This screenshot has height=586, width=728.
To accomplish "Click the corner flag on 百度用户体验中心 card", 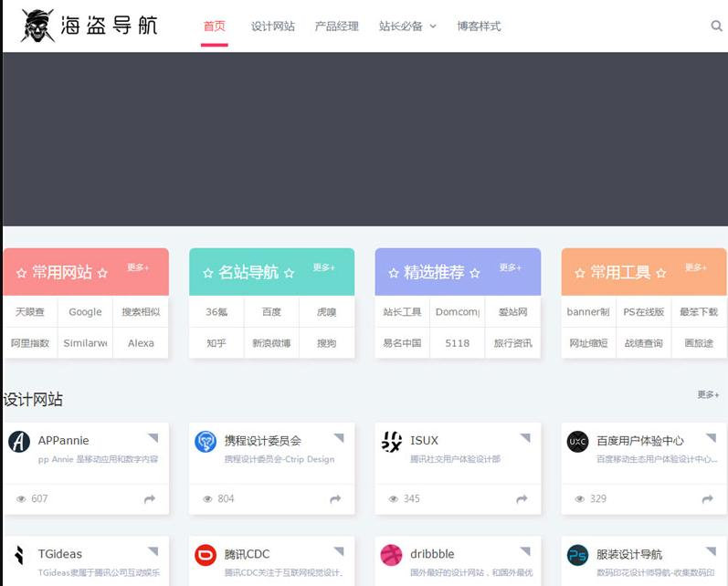I will tap(712, 437).
